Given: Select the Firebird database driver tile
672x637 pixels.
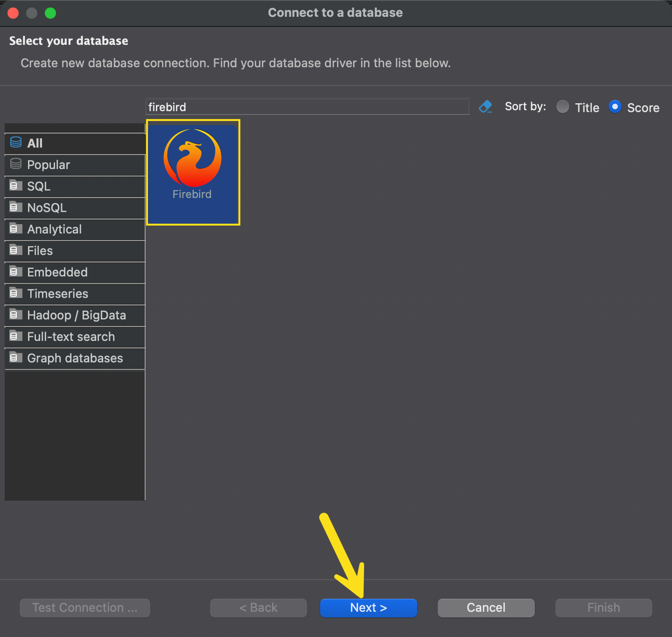Looking at the screenshot, I should coord(193,172).
